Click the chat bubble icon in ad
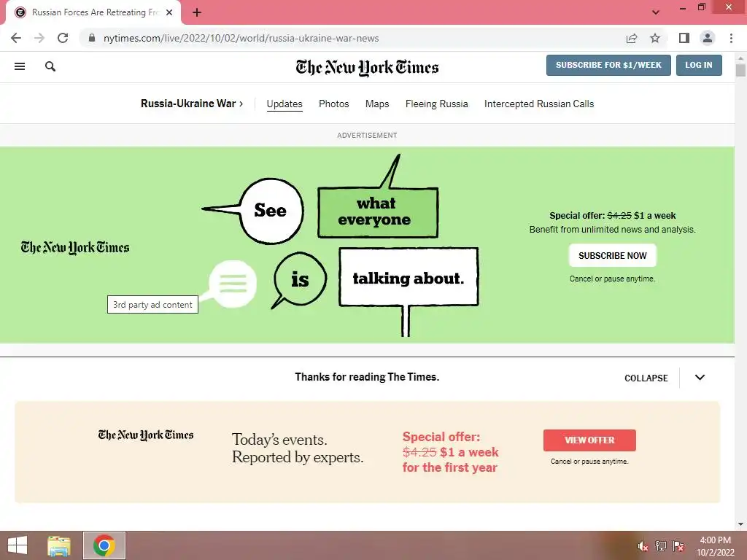747x560 pixels. 233,284
